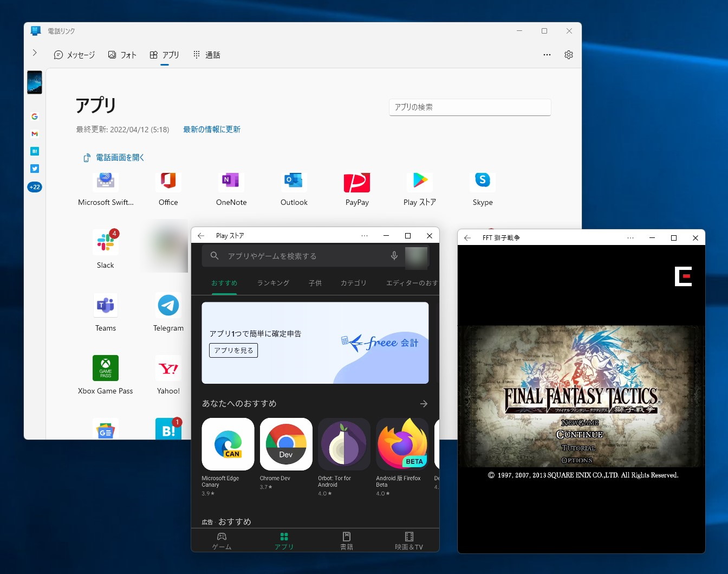Viewport: 728px width, 574px height.
Task: Open the Google News app icon
Action: 106,429
